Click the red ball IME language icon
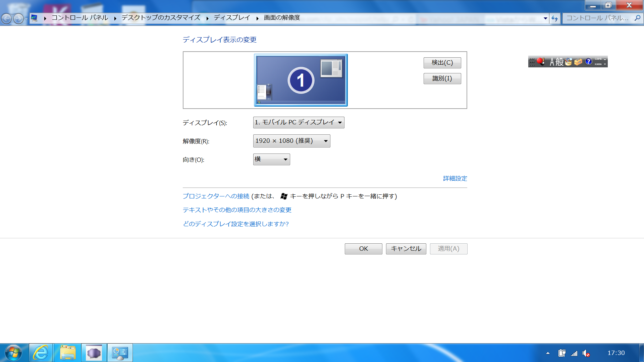 click(540, 61)
